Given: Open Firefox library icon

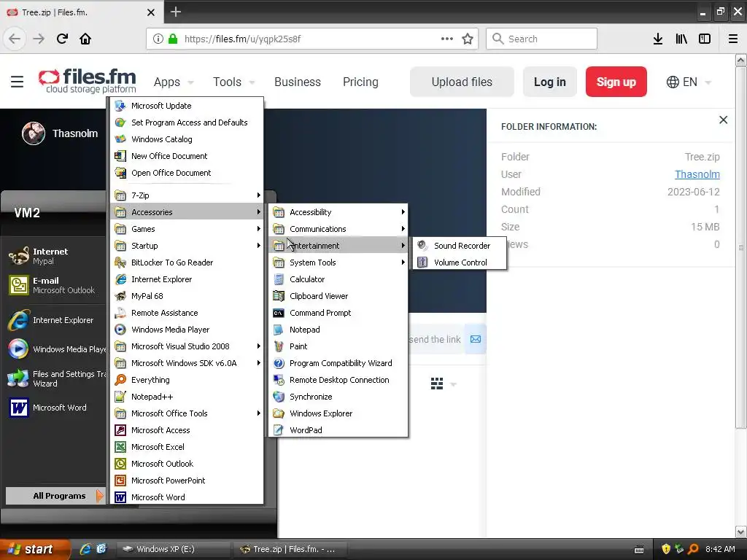Looking at the screenshot, I should pos(681,39).
